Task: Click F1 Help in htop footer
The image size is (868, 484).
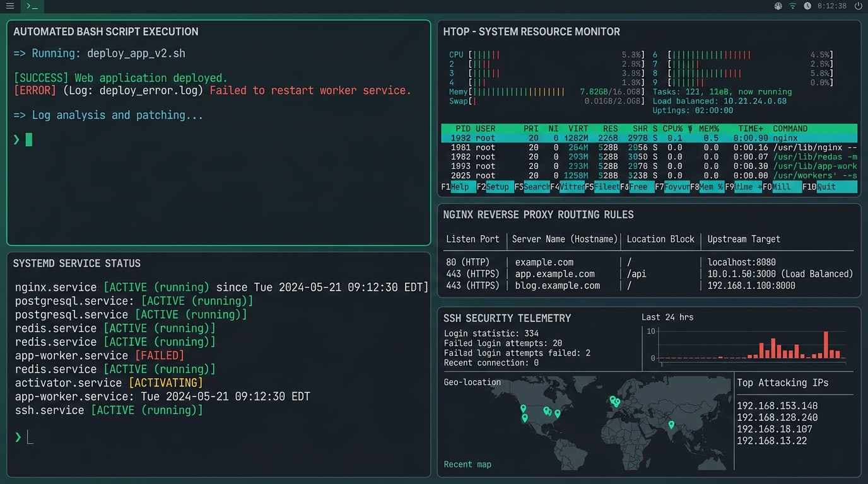Action: (459, 187)
